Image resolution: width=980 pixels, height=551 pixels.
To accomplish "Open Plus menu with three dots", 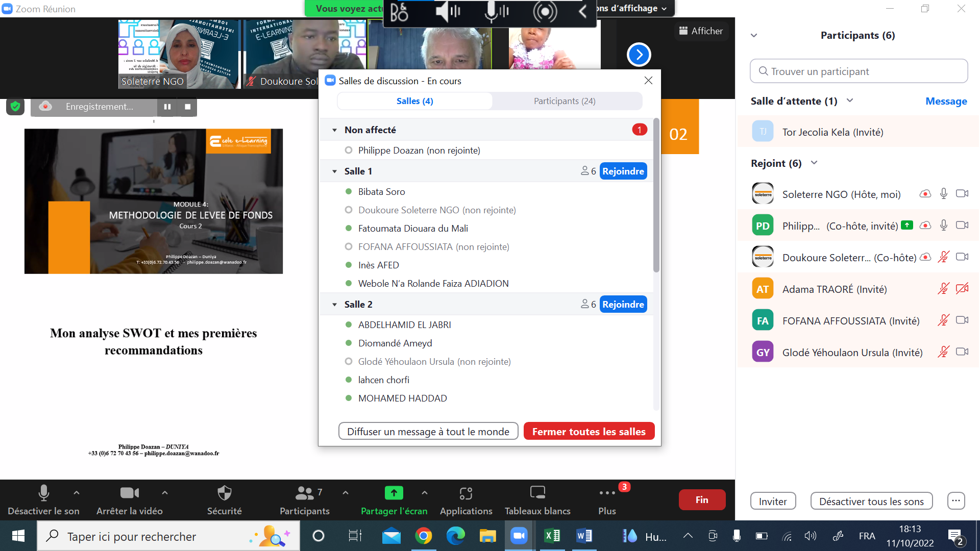I will tap(607, 499).
